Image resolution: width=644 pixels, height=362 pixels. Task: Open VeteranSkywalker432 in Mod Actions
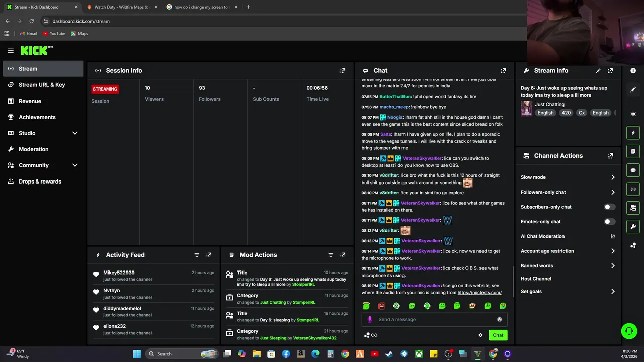[x=314, y=338]
